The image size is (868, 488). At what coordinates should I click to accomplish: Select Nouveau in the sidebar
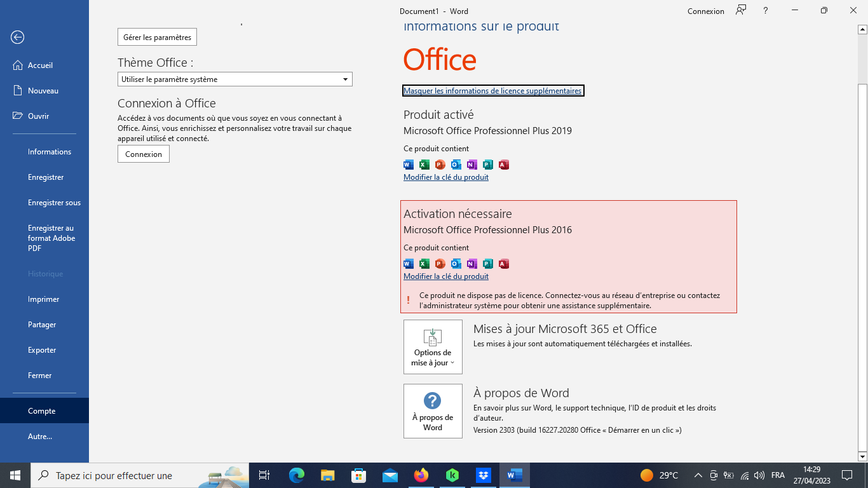pyautogui.click(x=43, y=91)
